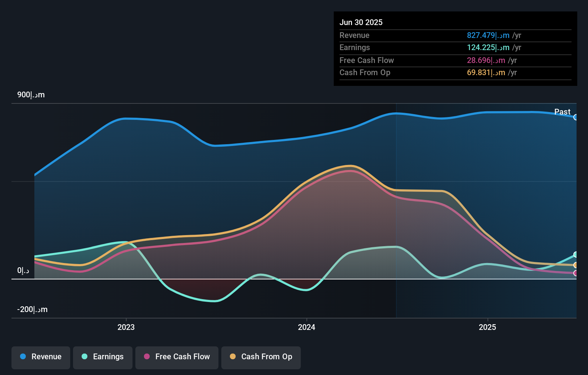Toggle the Earnings legend button
The width and height of the screenshot is (588, 375).
(x=103, y=357)
